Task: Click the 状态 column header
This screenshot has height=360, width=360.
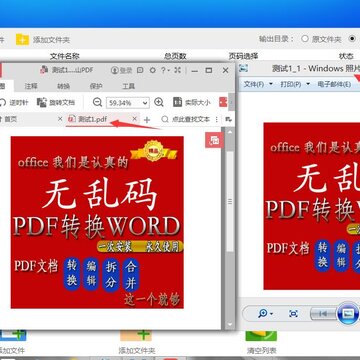Action: (346, 56)
